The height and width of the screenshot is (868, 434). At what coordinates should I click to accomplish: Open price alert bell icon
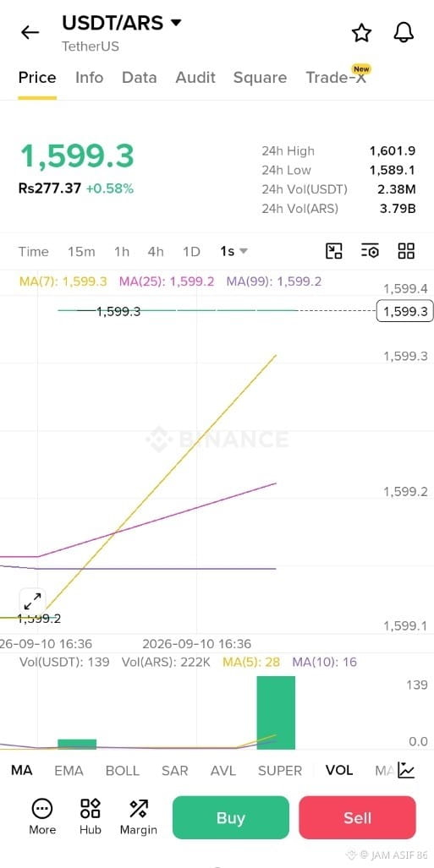coord(404,33)
